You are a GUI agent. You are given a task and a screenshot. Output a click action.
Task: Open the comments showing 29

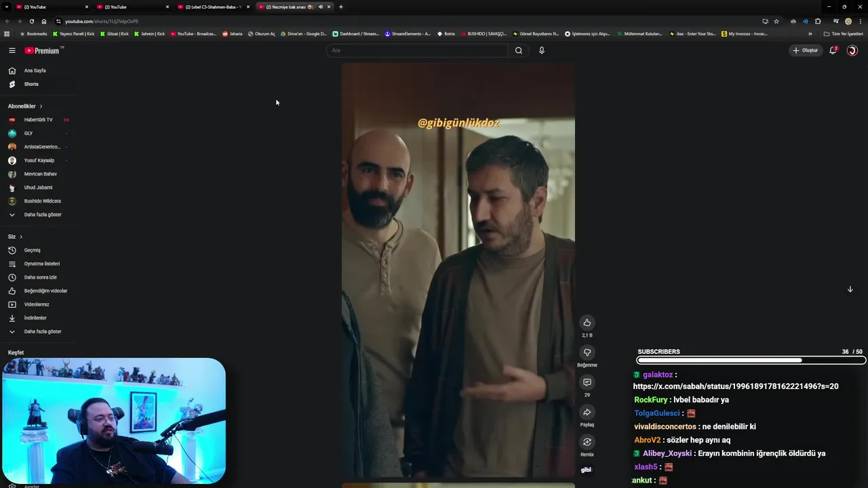[587, 382]
